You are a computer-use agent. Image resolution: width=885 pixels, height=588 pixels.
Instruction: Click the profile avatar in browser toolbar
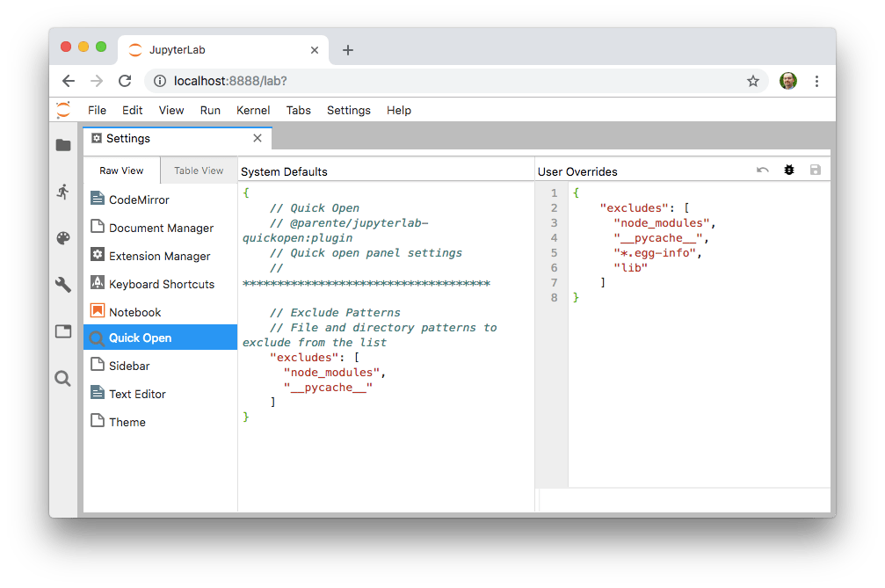(788, 80)
